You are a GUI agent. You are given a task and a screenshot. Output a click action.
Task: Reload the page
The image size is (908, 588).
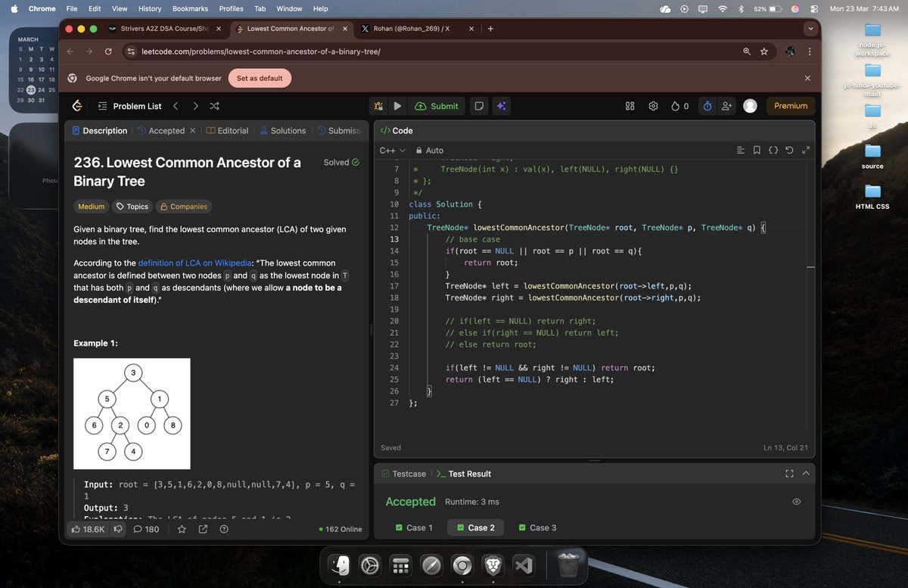point(108,51)
